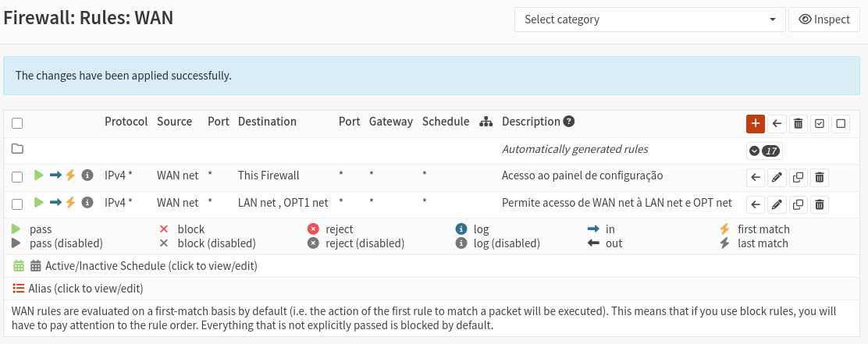
Task: Clone the 'Acesso ao painel de configuração' rule
Action: tap(798, 177)
